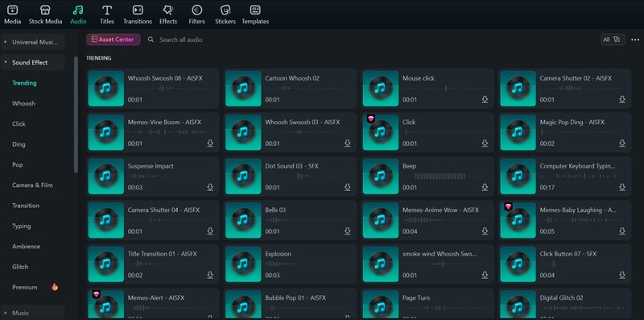Open the Effects tab

pyautogui.click(x=168, y=15)
